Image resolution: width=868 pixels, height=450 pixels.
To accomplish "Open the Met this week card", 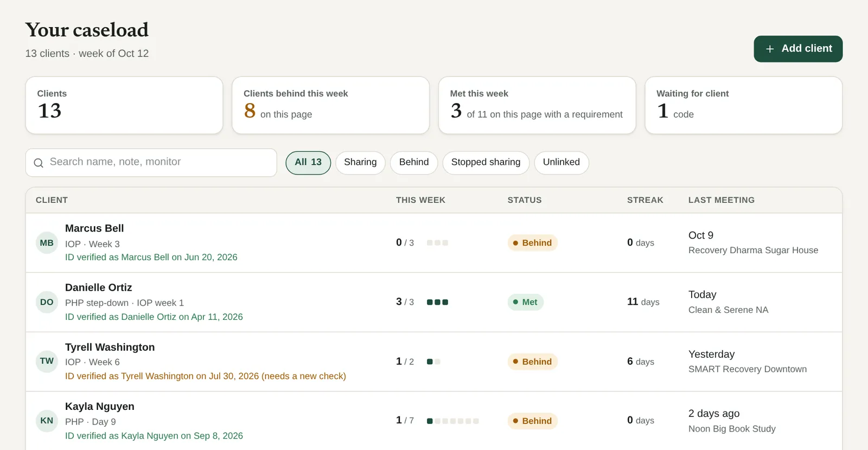I will pos(537,105).
